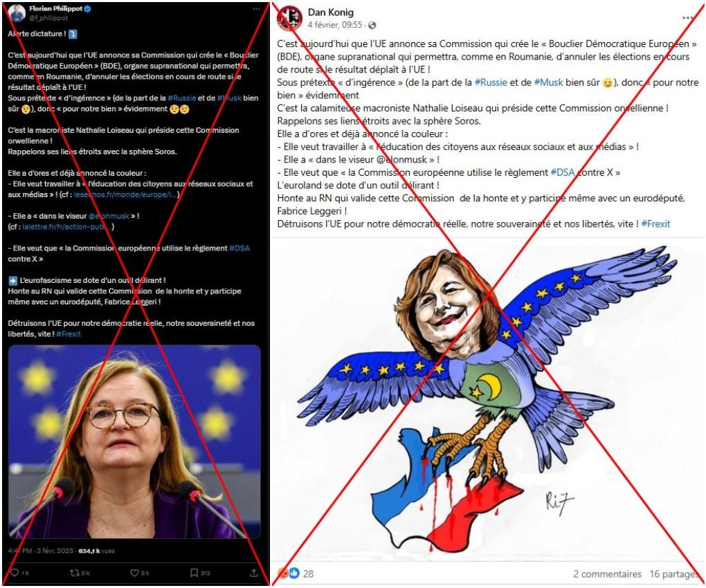Open the tweet's three-dot more menu

click(x=256, y=9)
